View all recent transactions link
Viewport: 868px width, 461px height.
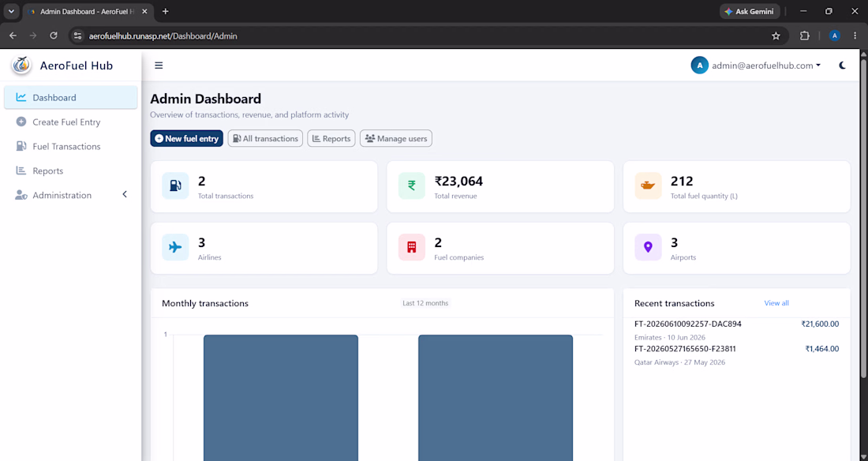776,303
